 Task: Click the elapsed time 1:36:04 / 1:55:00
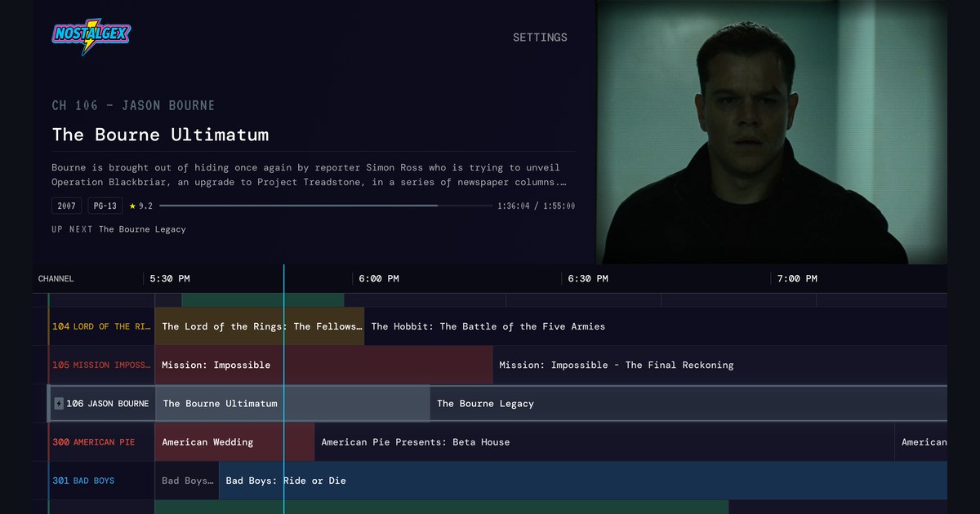(x=536, y=206)
